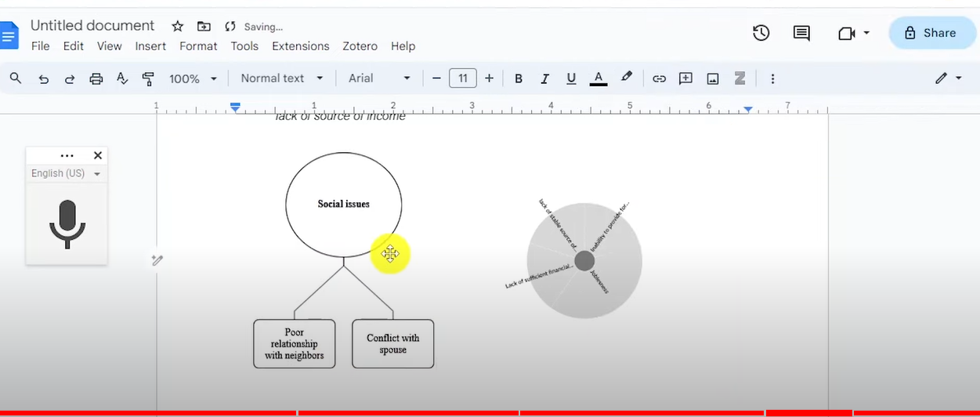The width and height of the screenshot is (980, 417).
Task: Redo the last action
Action: (69, 78)
